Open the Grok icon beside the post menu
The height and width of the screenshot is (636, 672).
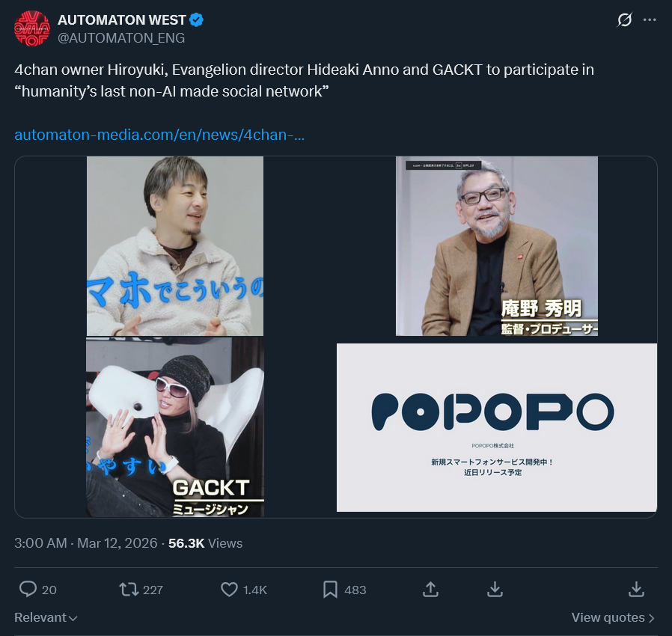[x=624, y=19]
